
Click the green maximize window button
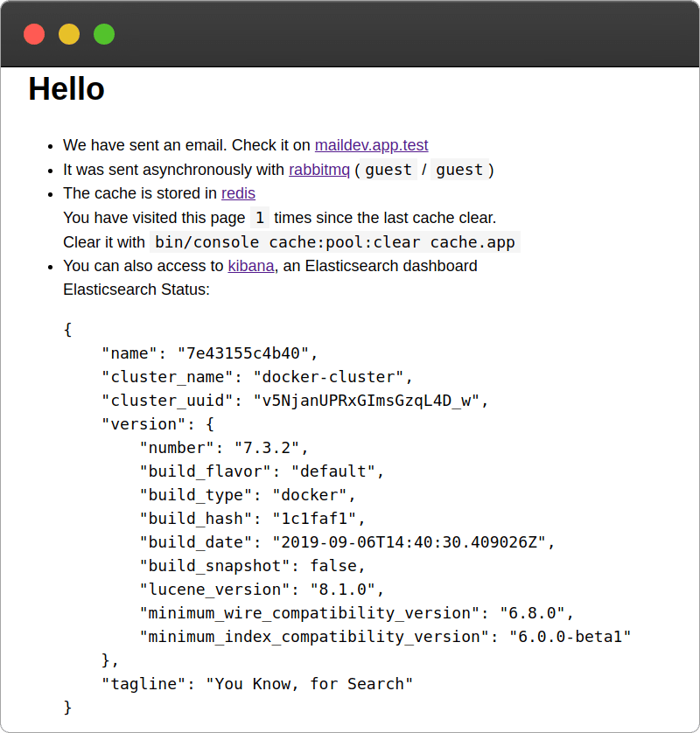pyautogui.click(x=104, y=34)
